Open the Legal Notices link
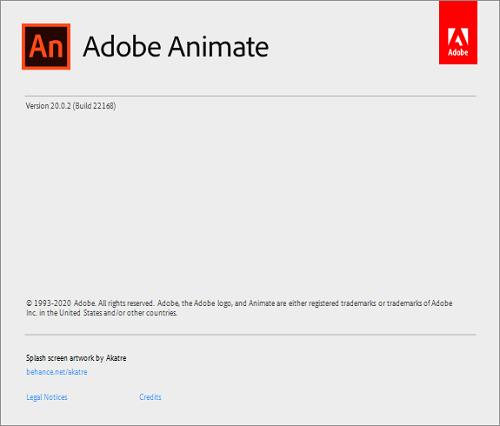 point(47,397)
